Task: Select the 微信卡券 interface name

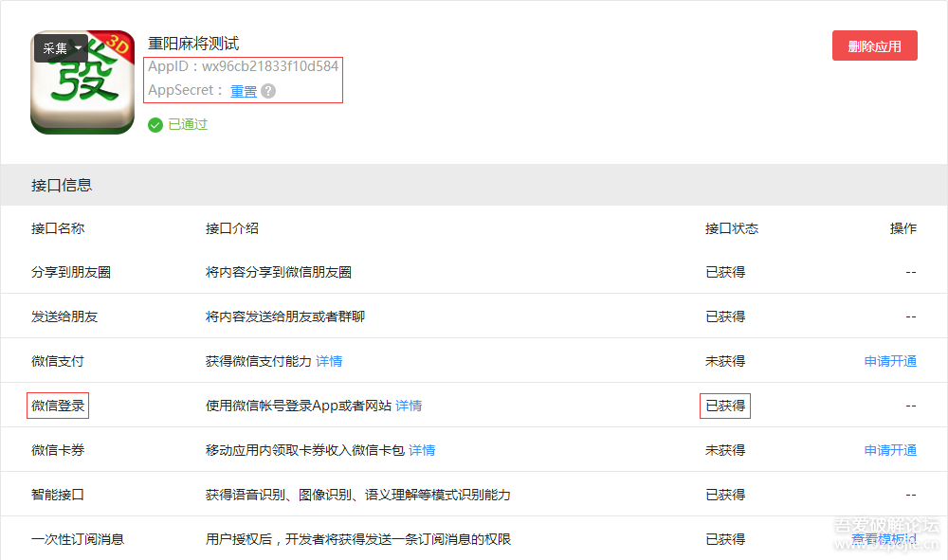Action: pos(58,451)
